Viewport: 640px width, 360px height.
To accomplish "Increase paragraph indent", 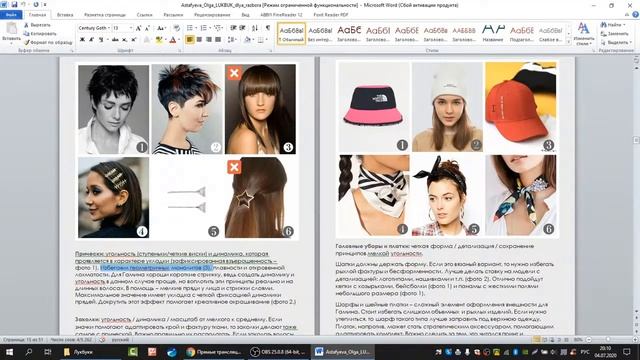I will click(x=242, y=28).
